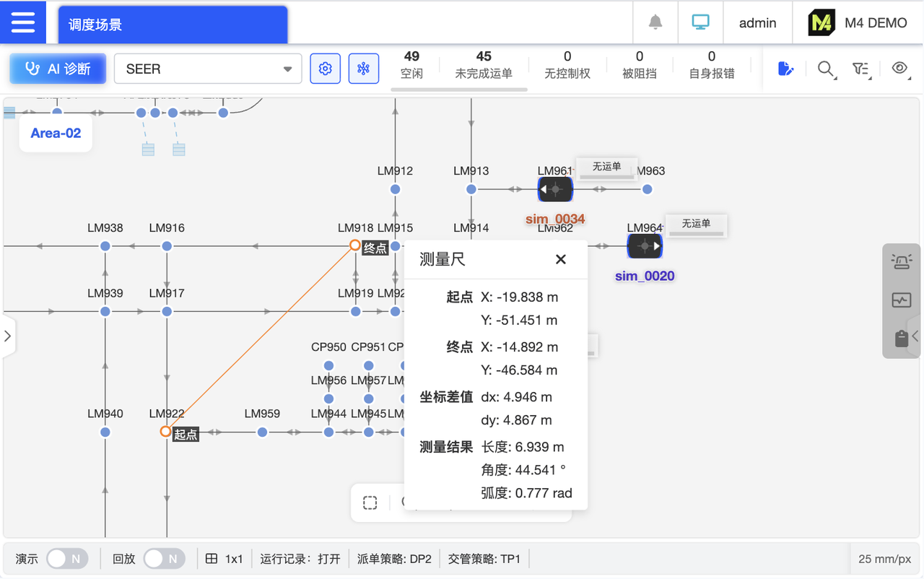Click the notification bell icon
The width and height of the screenshot is (924, 579).
(x=655, y=22)
